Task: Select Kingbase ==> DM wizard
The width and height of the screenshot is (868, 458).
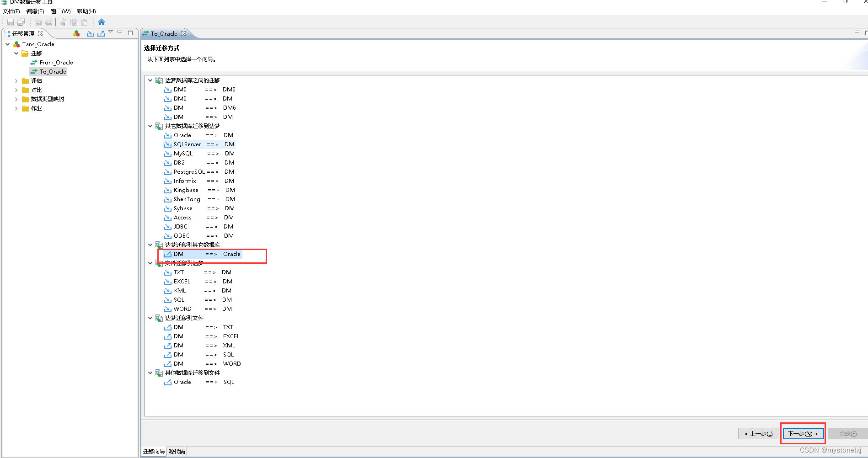Action: tap(200, 190)
